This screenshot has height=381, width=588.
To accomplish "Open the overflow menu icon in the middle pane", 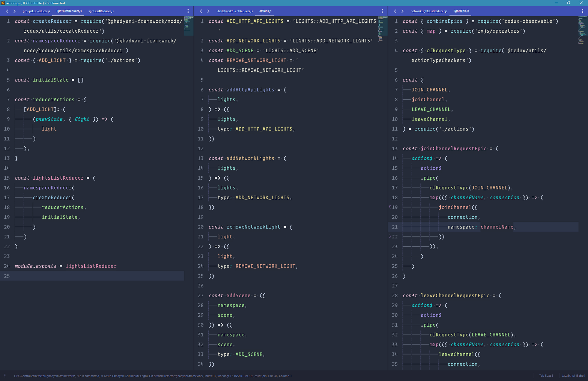I will [x=382, y=11].
